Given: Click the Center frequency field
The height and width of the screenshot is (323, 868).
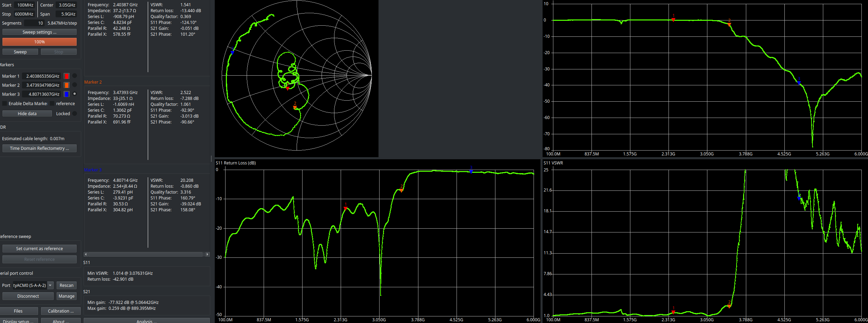Looking at the screenshot, I should tap(67, 5).
